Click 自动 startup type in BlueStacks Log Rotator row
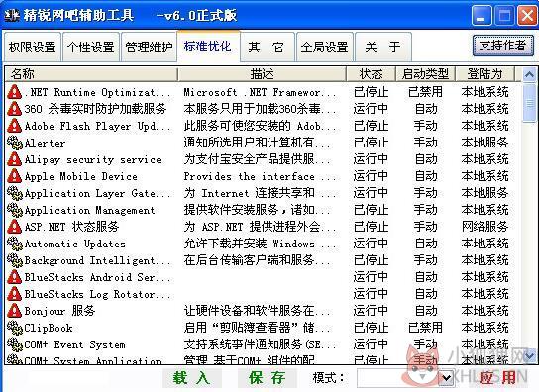 tap(426, 294)
